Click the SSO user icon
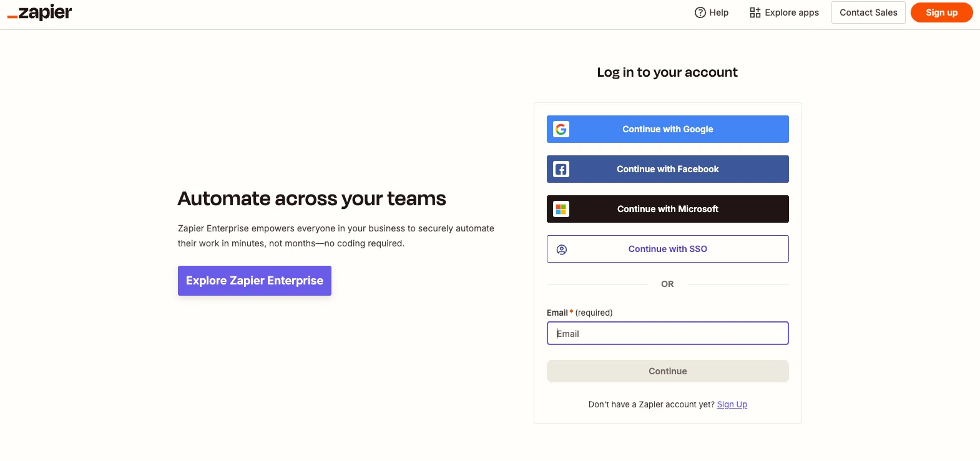Image resolution: width=980 pixels, height=461 pixels. point(562,250)
